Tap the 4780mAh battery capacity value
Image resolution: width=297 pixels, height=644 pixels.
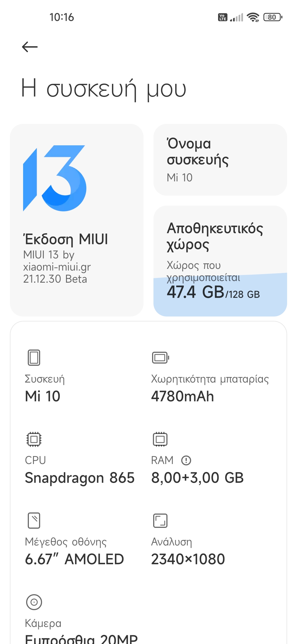[x=182, y=396]
